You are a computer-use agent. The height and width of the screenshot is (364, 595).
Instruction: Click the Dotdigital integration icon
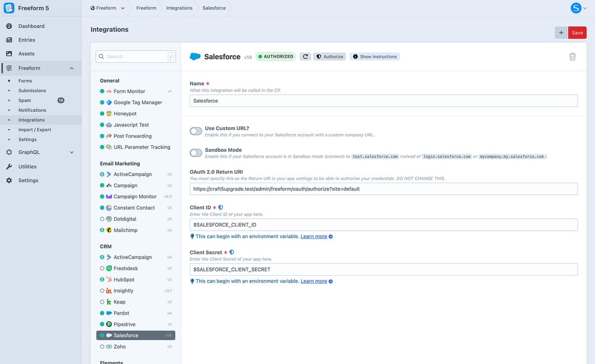[x=109, y=219]
